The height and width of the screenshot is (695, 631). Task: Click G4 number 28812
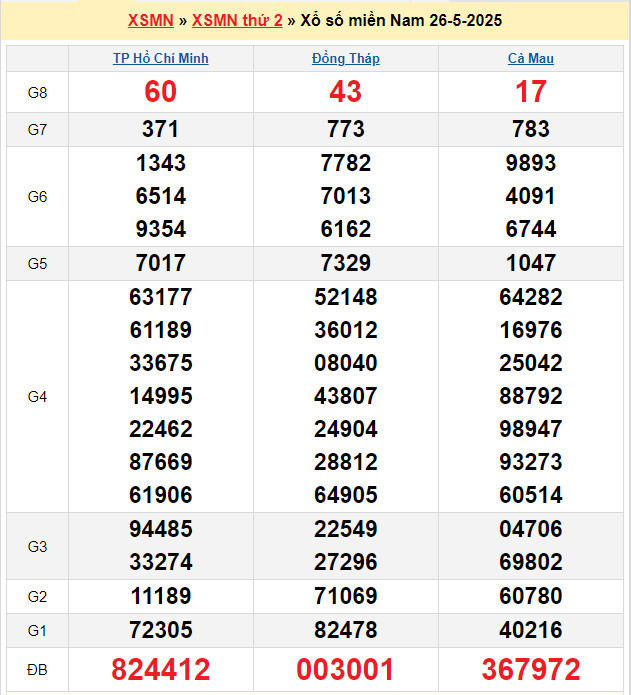346,462
